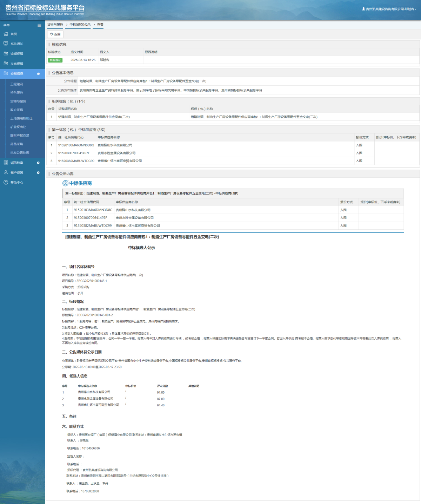Collapse the 交易信息 menu arrow
Screen dimensions: 421x504
(x=38, y=74)
